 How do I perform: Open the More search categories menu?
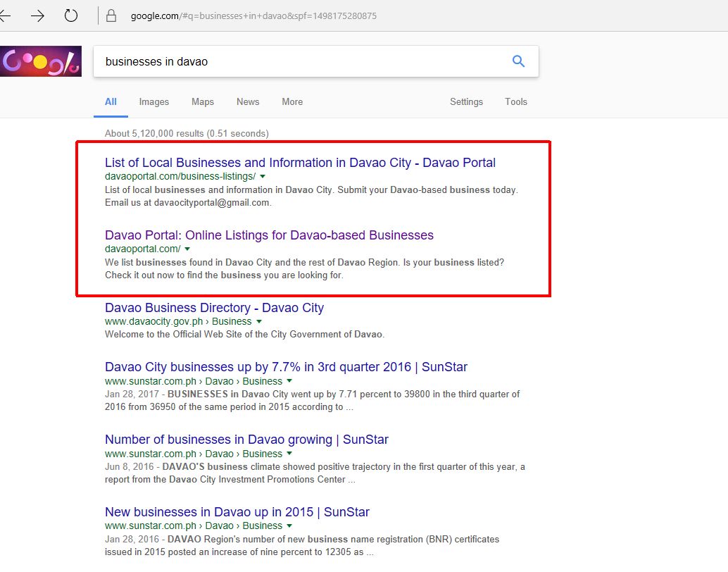(292, 101)
